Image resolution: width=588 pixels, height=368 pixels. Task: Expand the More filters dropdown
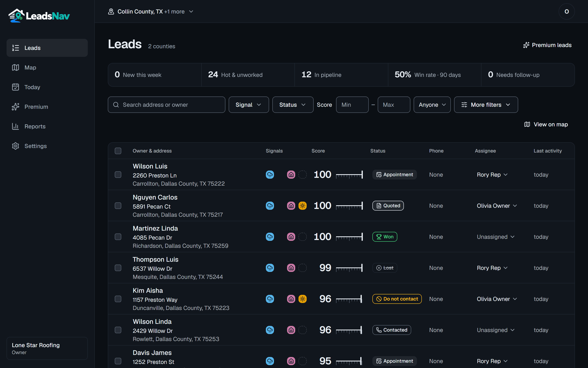486,105
